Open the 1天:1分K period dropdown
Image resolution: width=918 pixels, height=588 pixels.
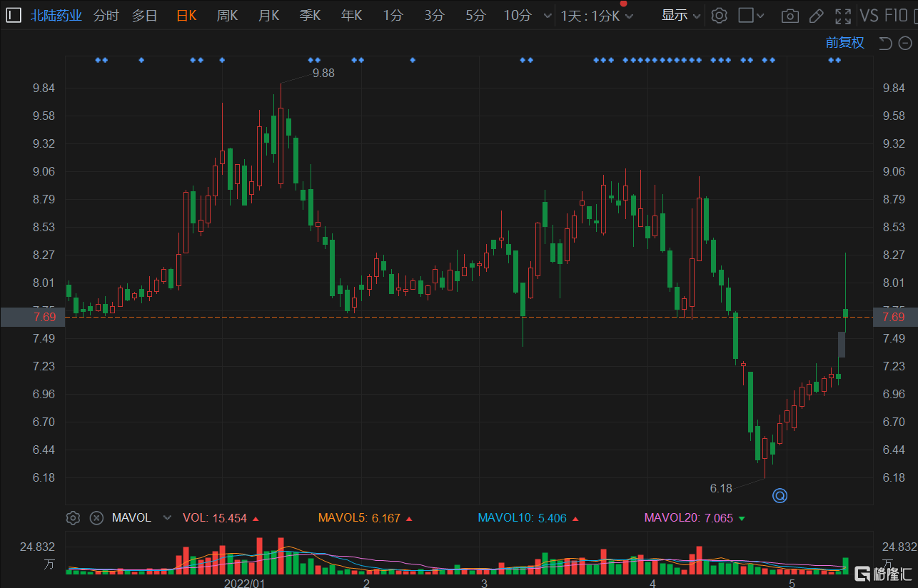tap(597, 16)
